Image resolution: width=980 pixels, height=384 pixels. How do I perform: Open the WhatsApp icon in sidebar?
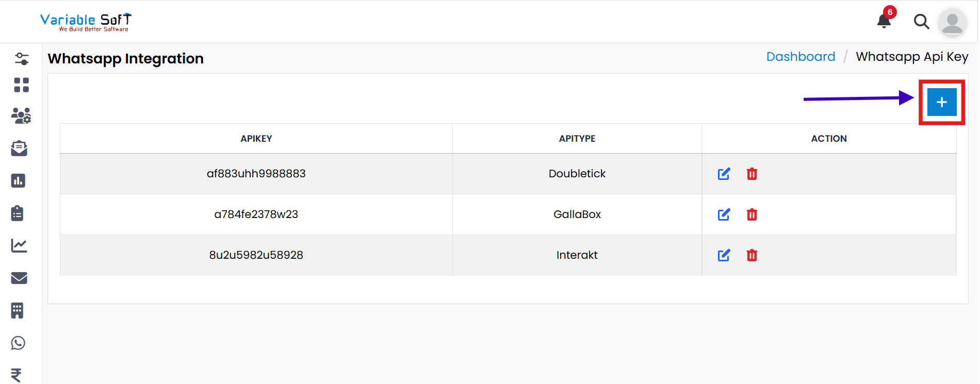pos(18,343)
